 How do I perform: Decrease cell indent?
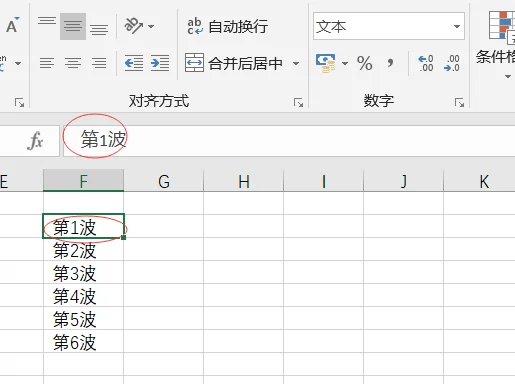click(x=134, y=63)
